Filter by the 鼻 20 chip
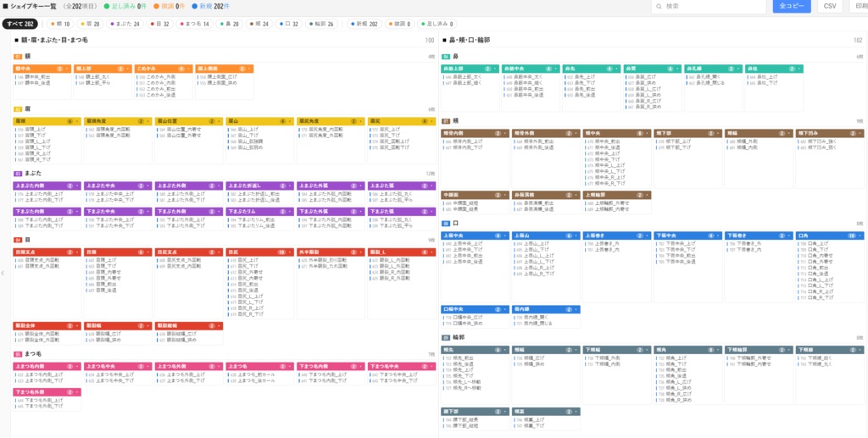 click(x=229, y=24)
